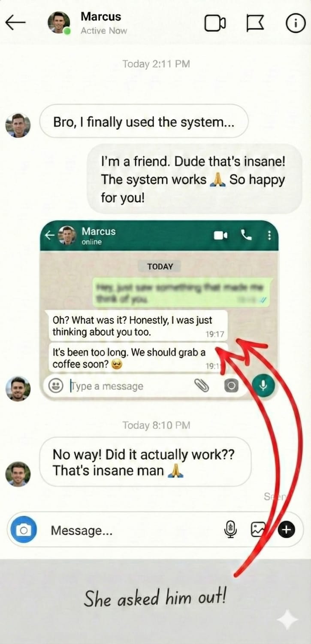
Task: Tap the Marcus name in header
Action: tap(101, 17)
